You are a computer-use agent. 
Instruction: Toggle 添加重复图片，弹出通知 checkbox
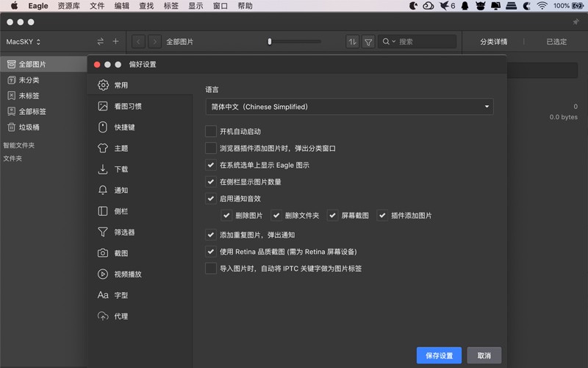[x=211, y=235]
